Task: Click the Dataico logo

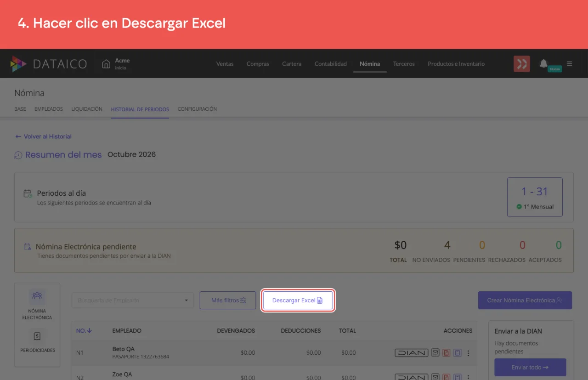Action: pos(48,64)
